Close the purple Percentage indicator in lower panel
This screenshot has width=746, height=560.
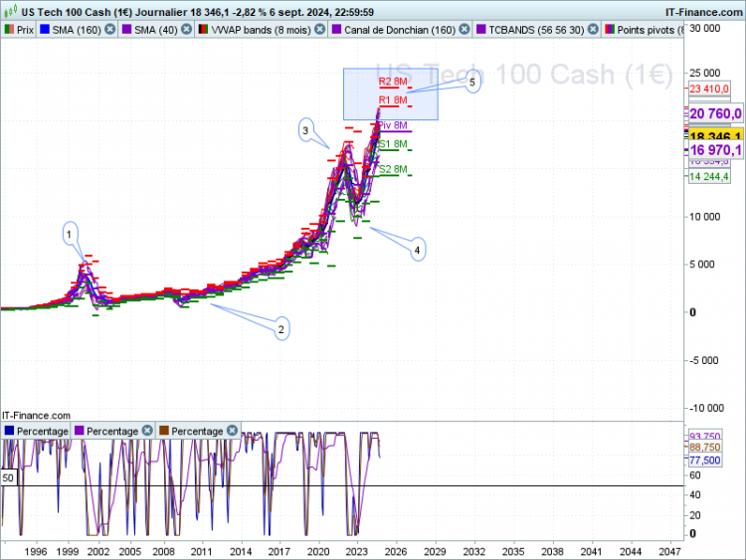coord(148,430)
